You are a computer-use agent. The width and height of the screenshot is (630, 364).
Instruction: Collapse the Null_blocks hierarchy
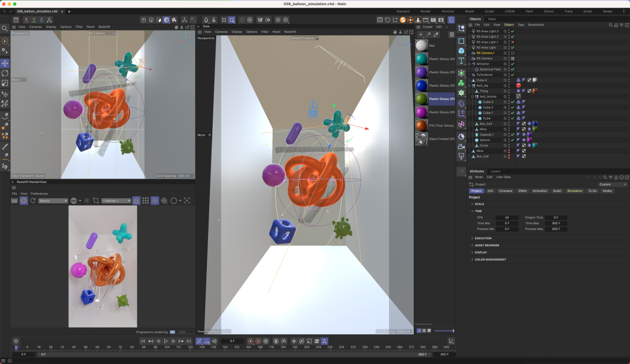tap(473, 96)
